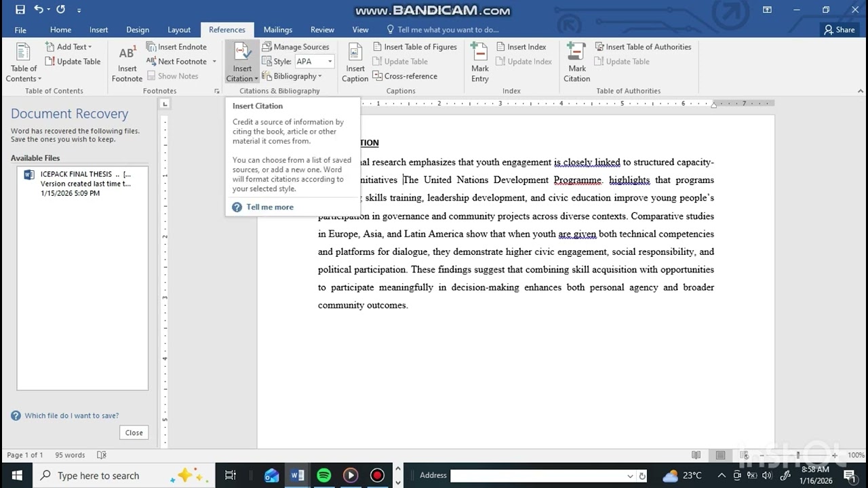This screenshot has width=868, height=488.
Task: Select the ICEPACK FINAL THESIS recovered file
Action: tap(82, 184)
